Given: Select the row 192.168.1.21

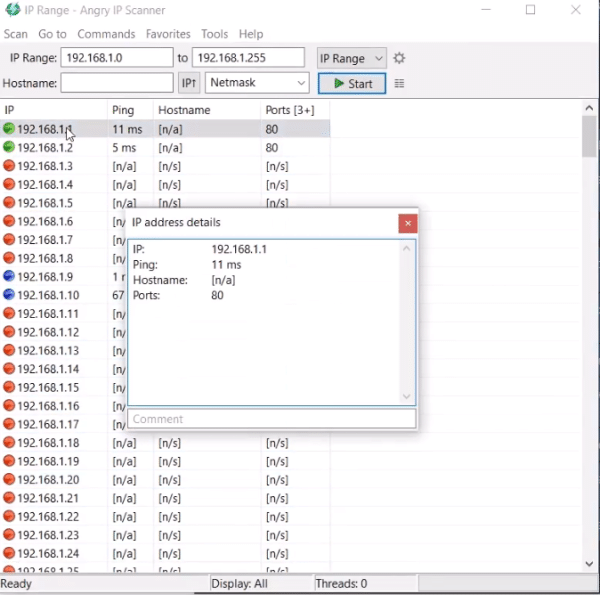Looking at the screenshot, I should click(x=165, y=498).
